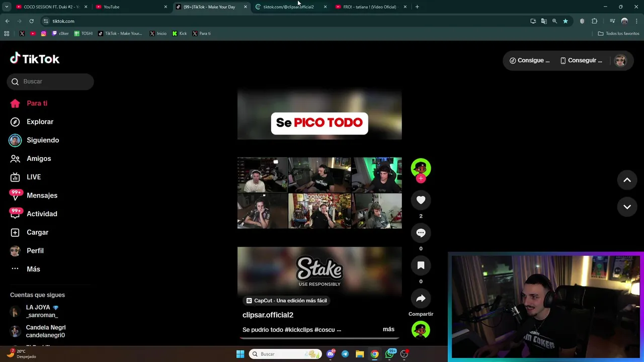
Task: Switch to the YouTube tab
Action: click(x=131, y=7)
